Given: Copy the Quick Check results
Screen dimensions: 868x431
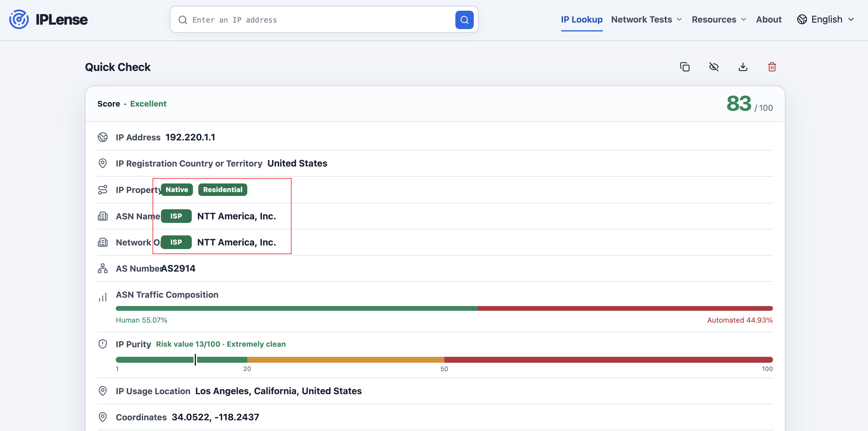Looking at the screenshot, I should [x=684, y=67].
